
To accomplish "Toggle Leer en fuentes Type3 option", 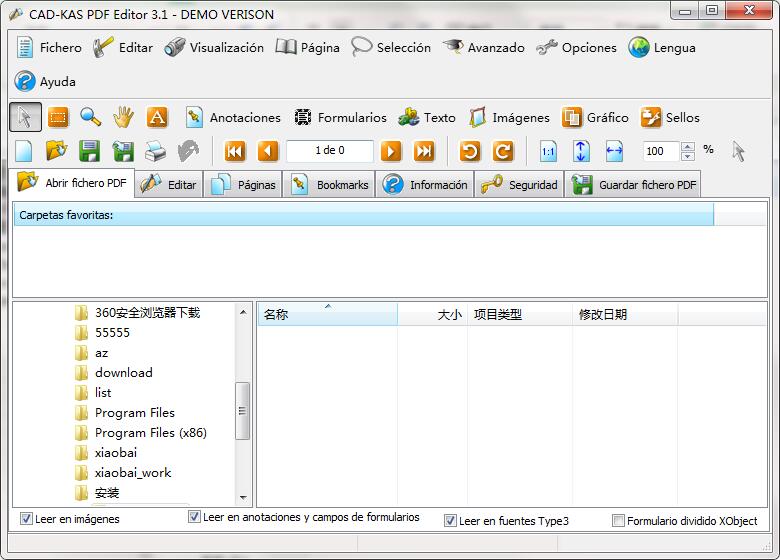I will coord(450,521).
